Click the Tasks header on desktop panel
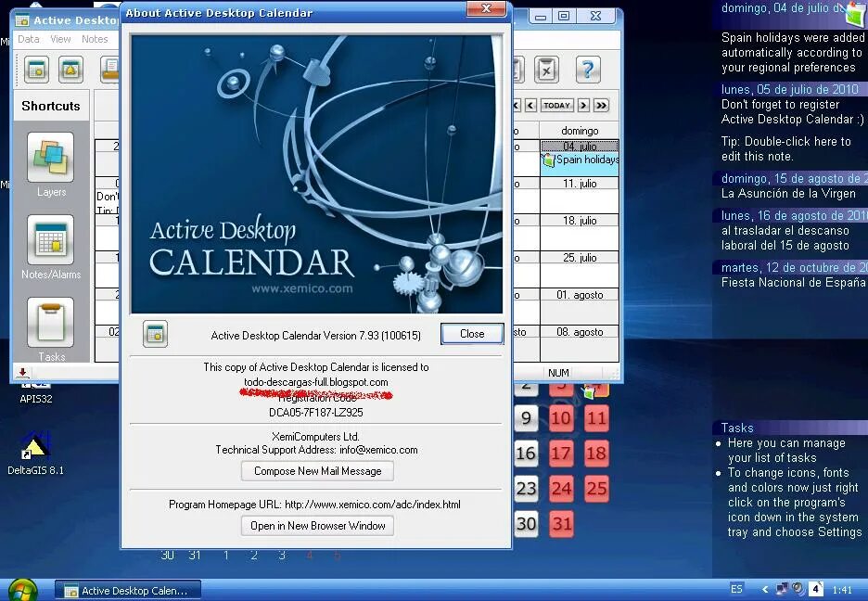 click(790, 428)
